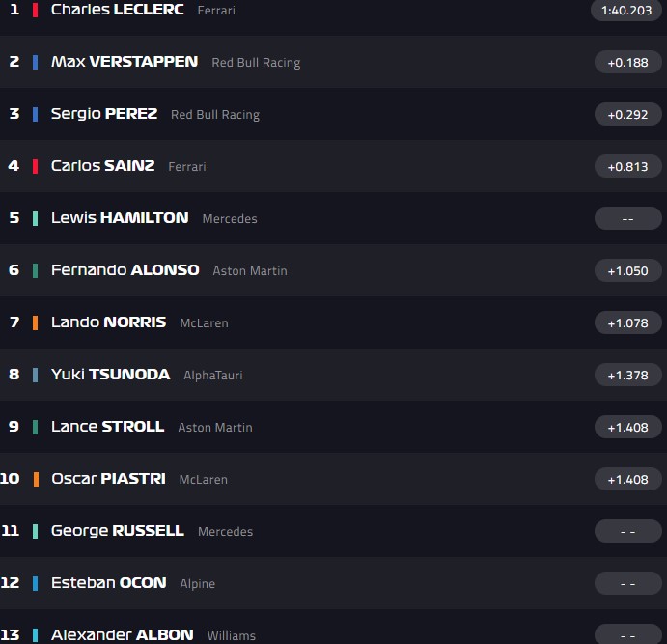Screen dimensions: 667x644
Task: Click the Red Bull Racing label beside Perez
Action: 215,115
